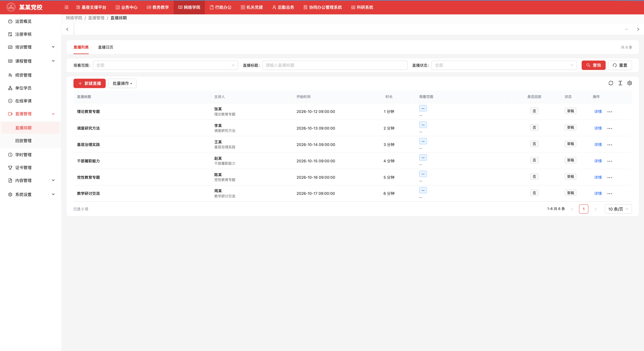Click the table density height icon
Viewport: 644px width, 351px height.
click(x=620, y=83)
